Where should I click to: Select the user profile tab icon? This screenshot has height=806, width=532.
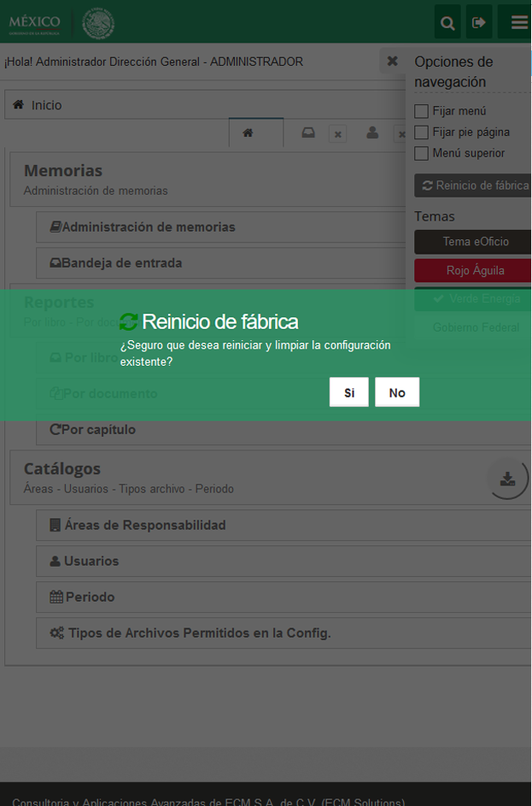tap(372, 133)
